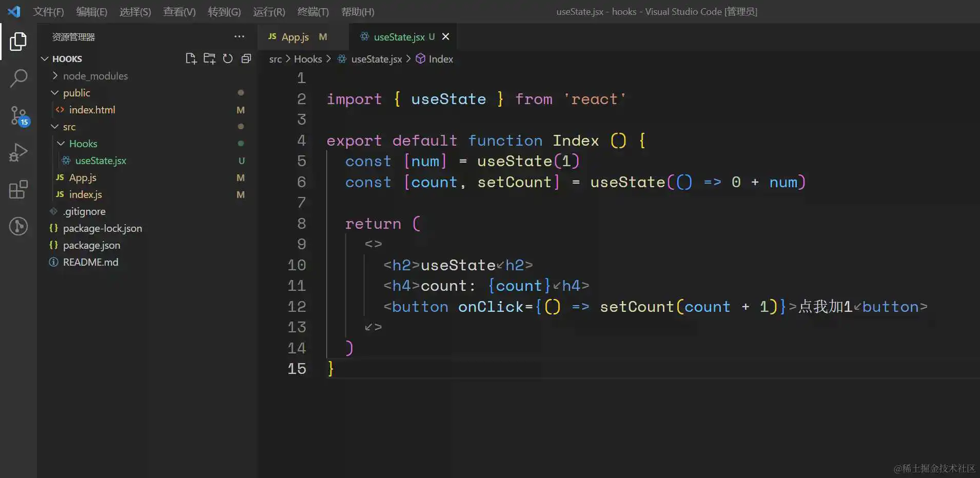
Task: Collapse all folders in explorer
Action: tap(246, 58)
